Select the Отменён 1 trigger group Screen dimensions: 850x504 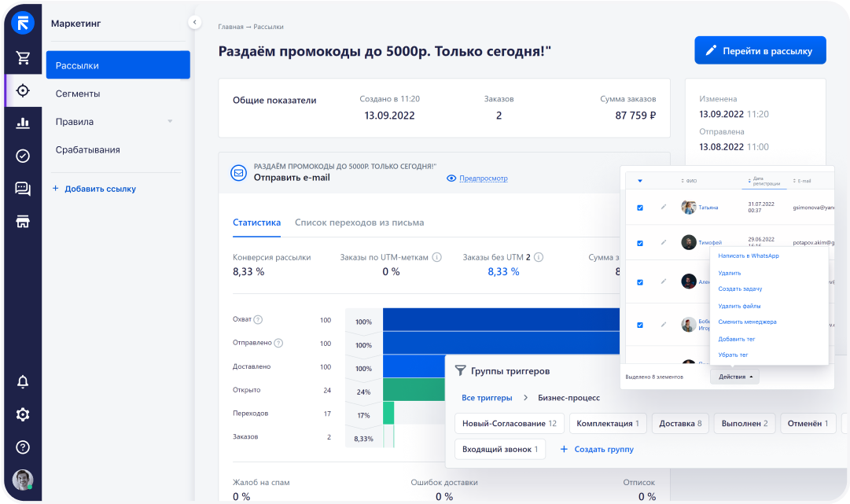coord(808,423)
